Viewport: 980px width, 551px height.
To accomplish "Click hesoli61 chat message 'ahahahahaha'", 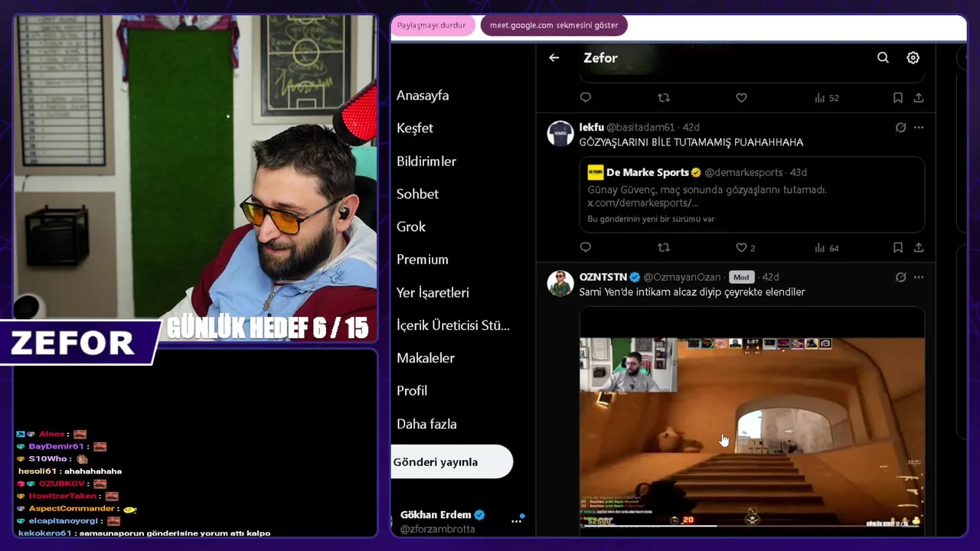I will tap(70, 471).
